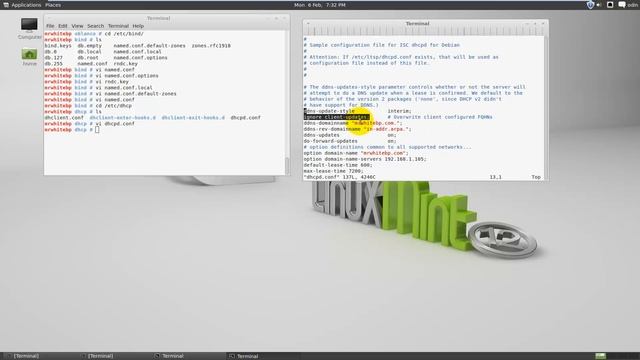Click the 'vi named.conf.options' command line
Viewport: 640px width, 360px height.
click(x=127, y=76)
